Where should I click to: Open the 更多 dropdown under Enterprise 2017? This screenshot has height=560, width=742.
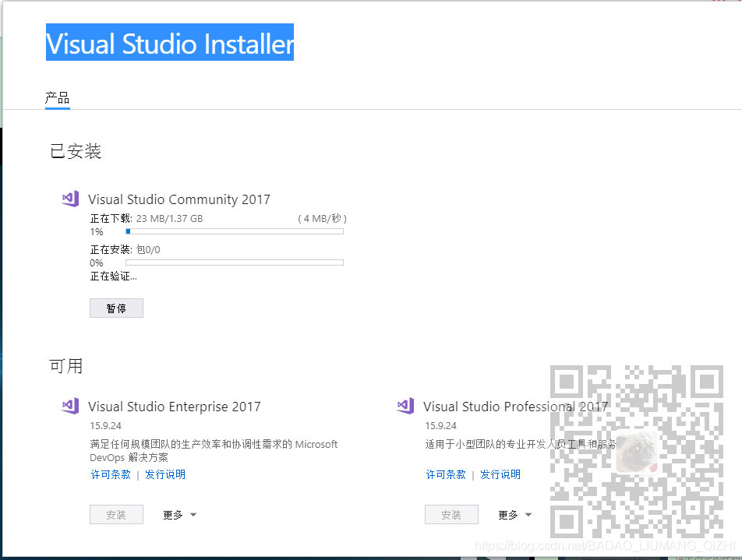point(179,514)
